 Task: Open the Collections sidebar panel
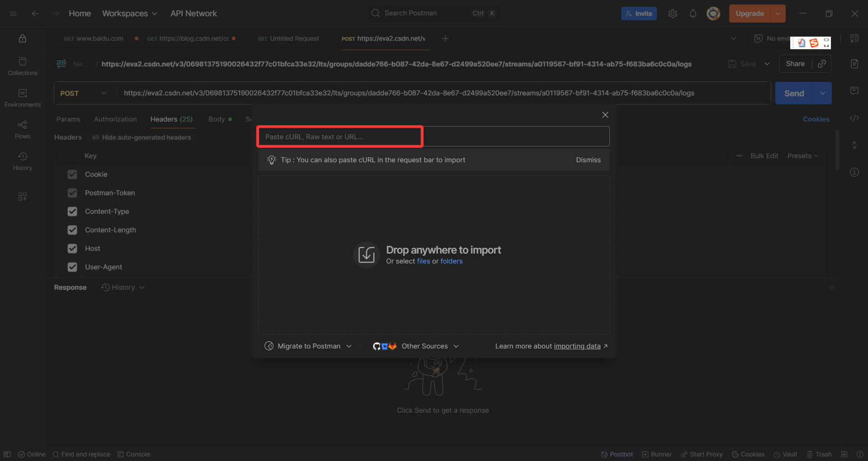point(23,66)
